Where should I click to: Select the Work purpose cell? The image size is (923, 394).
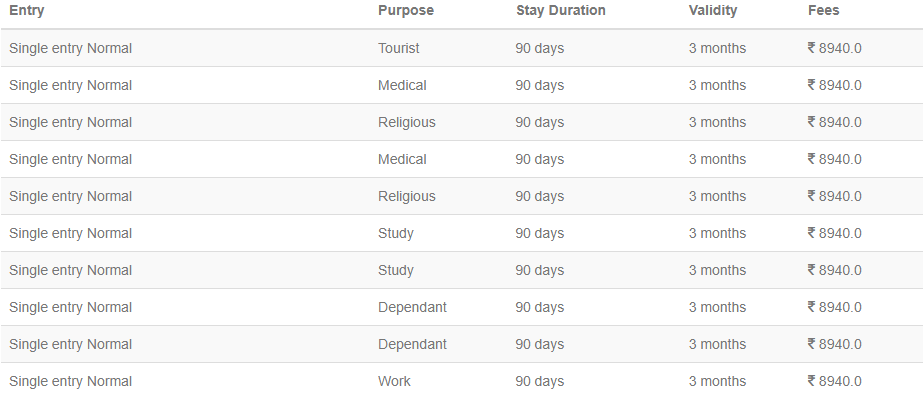[394, 381]
